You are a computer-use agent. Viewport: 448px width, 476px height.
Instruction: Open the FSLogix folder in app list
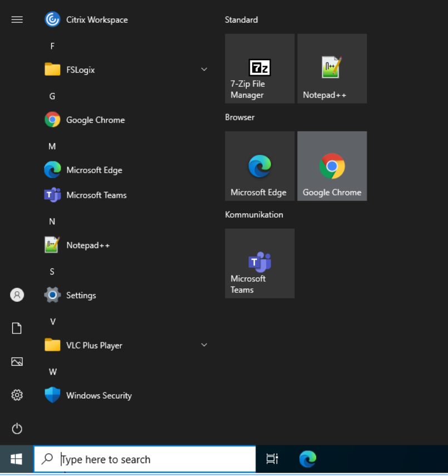tap(126, 70)
